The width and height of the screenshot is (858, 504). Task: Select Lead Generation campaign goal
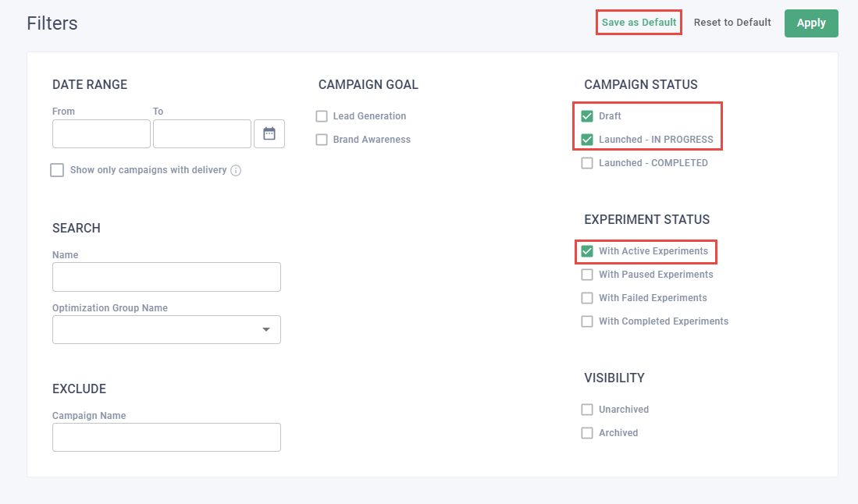[322, 116]
